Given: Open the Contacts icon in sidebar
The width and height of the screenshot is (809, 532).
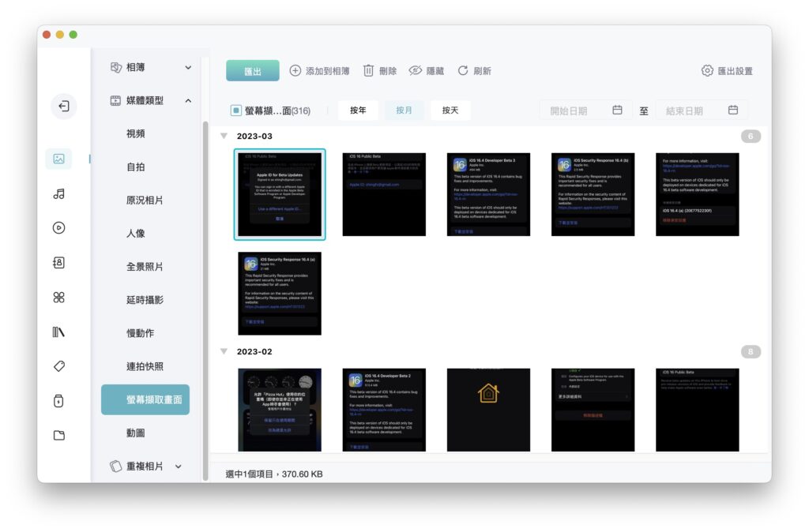Looking at the screenshot, I should tap(58, 263).
